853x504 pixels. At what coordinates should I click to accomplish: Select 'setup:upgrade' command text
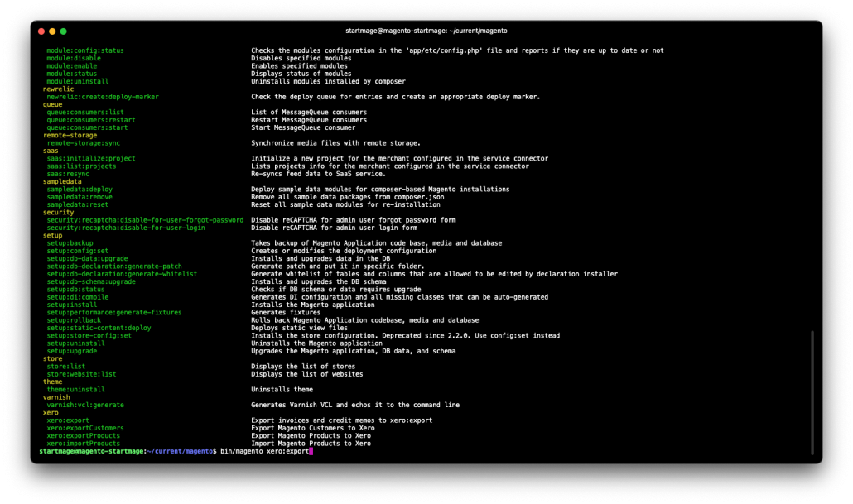tap(72, 351)
